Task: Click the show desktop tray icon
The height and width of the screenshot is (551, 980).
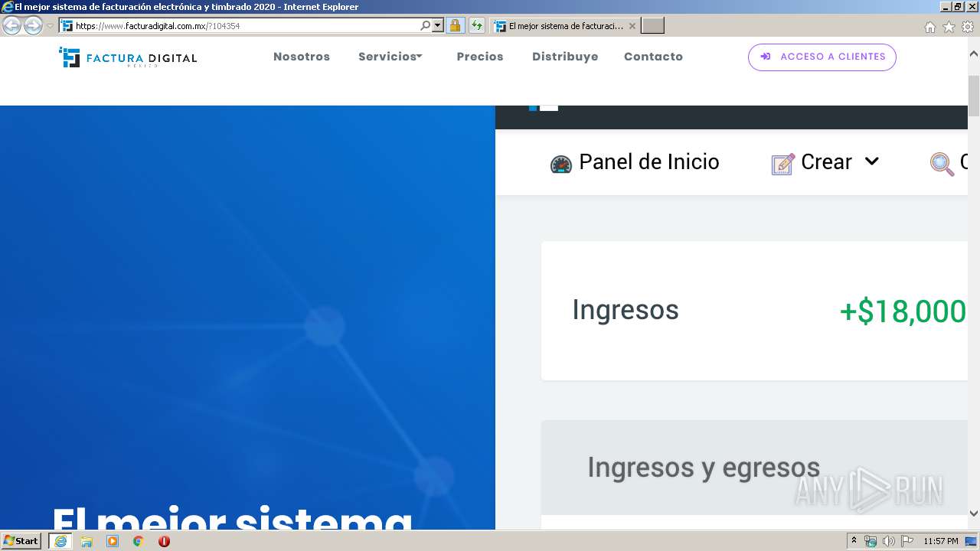Action: pos(971,541)
